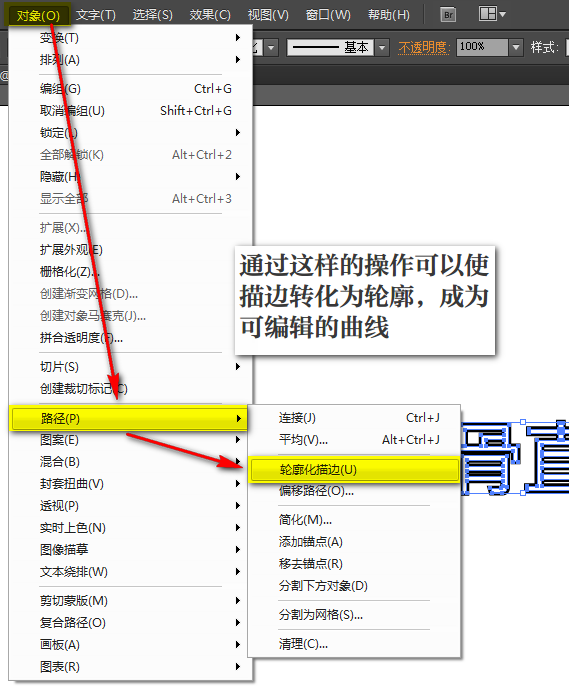569x692 pixels.
Task: Open dropdown arrow left of brush definition
Action: [271, 47]
